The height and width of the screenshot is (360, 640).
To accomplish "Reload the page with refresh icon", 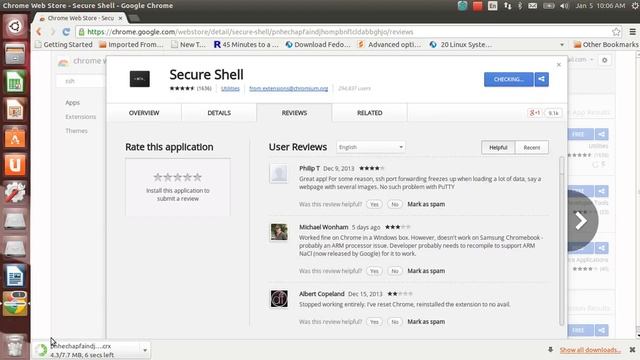I will pos(66,32).
